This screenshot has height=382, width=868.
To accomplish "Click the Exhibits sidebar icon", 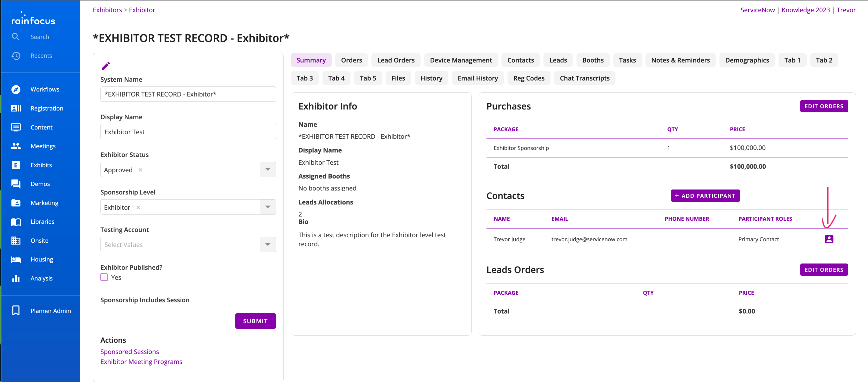I will (x=16, y=165).
